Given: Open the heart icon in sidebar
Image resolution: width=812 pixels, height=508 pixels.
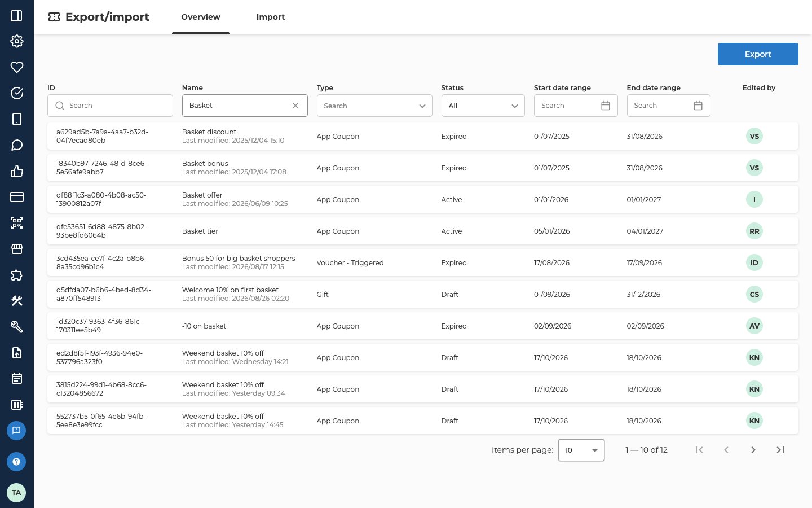Looking at the screenshot, I should coord(17,67).
